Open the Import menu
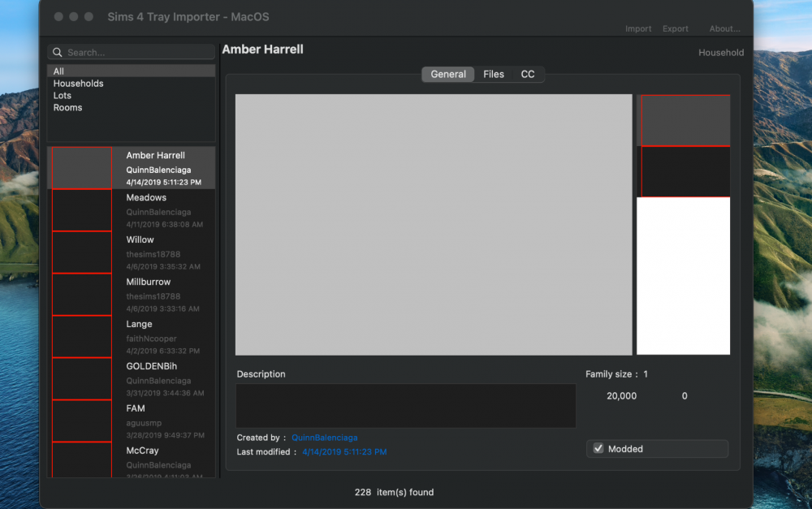 (x=638, y=28)
